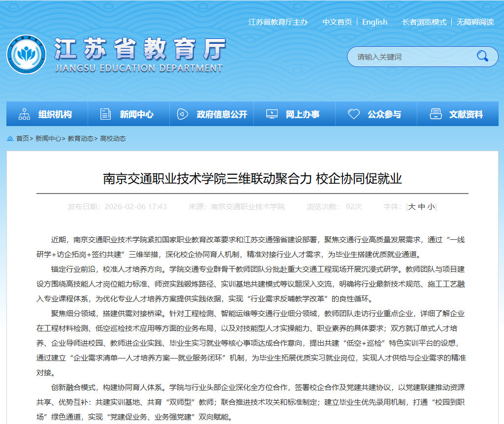Enable 长者浏览模式 elderly browsing mode
The height and width of the screenshot is (424, 504).
click(424, 22)
